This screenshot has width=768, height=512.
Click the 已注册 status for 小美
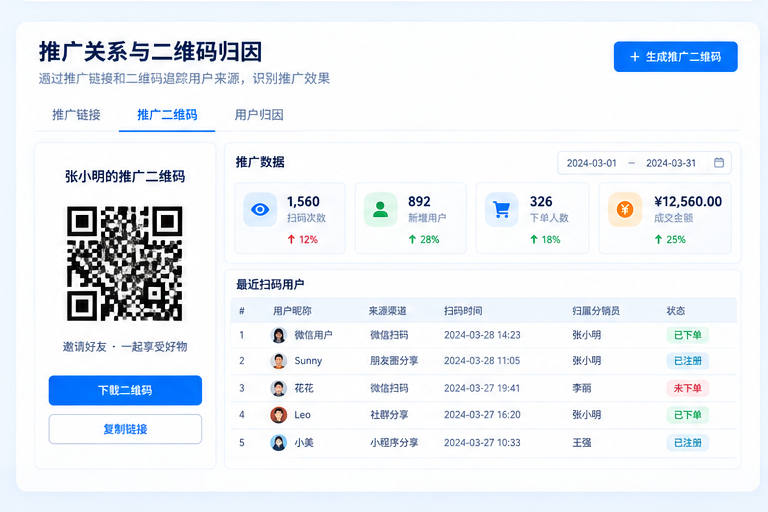(x=688, y=443)
